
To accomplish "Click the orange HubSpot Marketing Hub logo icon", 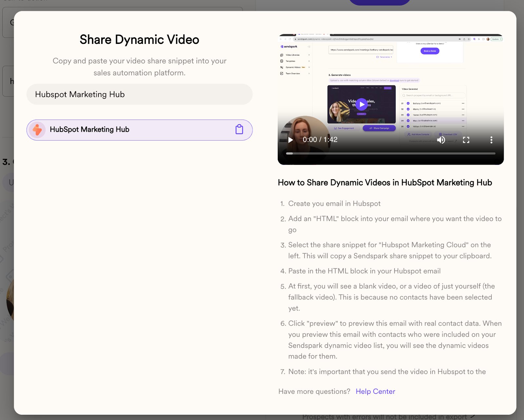I will (37, 130).
